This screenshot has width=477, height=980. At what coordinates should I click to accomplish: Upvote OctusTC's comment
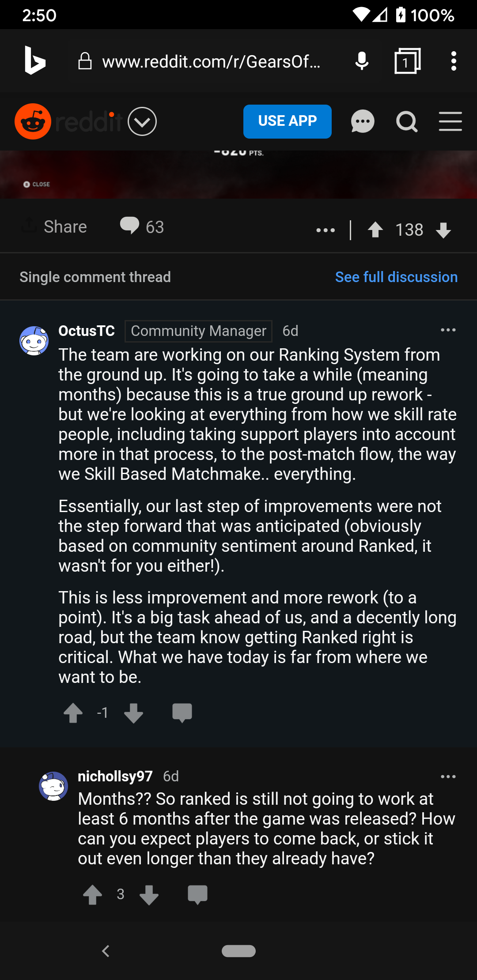point(73,712)
